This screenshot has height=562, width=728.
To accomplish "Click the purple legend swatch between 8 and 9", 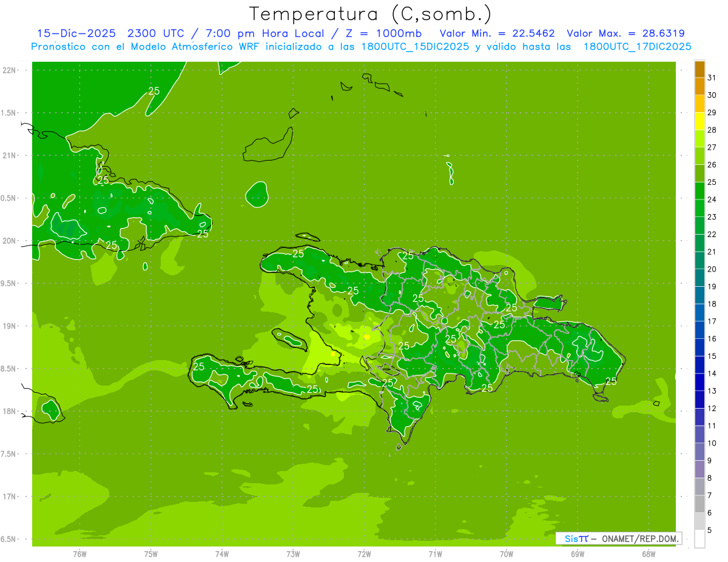I will click(x=699, y=469).
